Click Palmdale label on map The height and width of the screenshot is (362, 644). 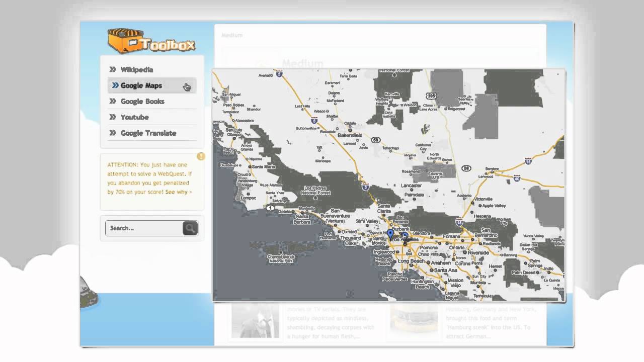pyautogui.click(x=414, y=194)
